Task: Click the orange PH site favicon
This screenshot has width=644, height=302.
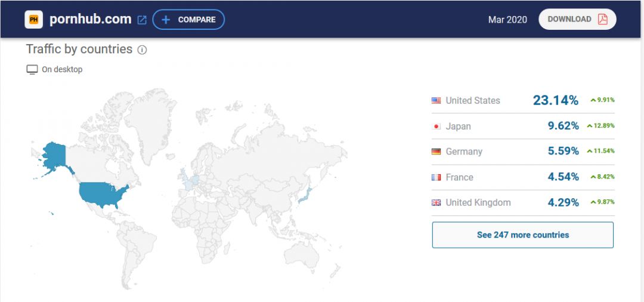Action: click(x=33, y=20)
